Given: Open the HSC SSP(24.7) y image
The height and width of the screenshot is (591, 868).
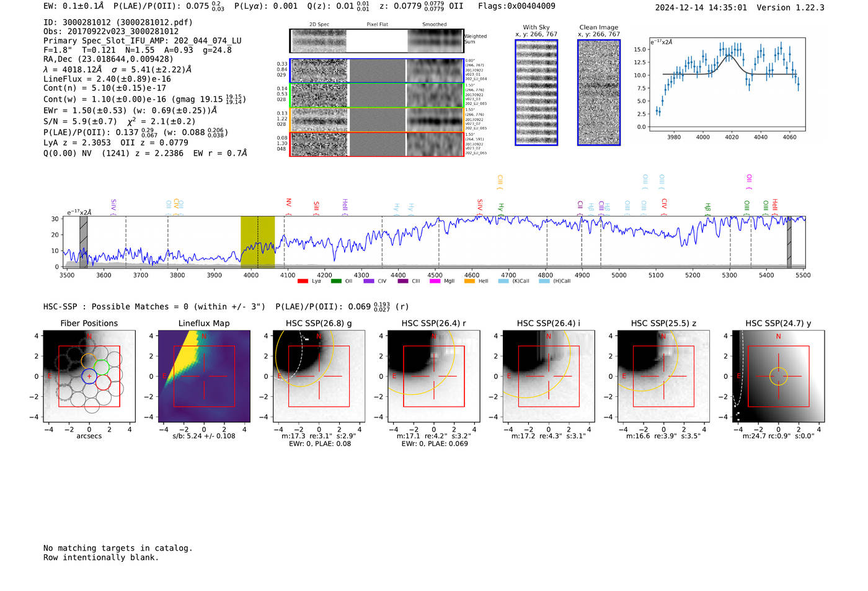Looking at the screenshot, I should coord(779,376).
